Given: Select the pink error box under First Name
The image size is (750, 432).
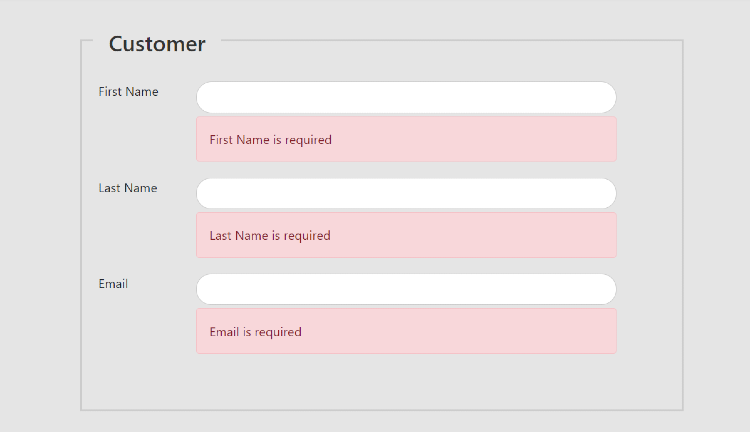Looking at the screenshot, I should [406, 140].
